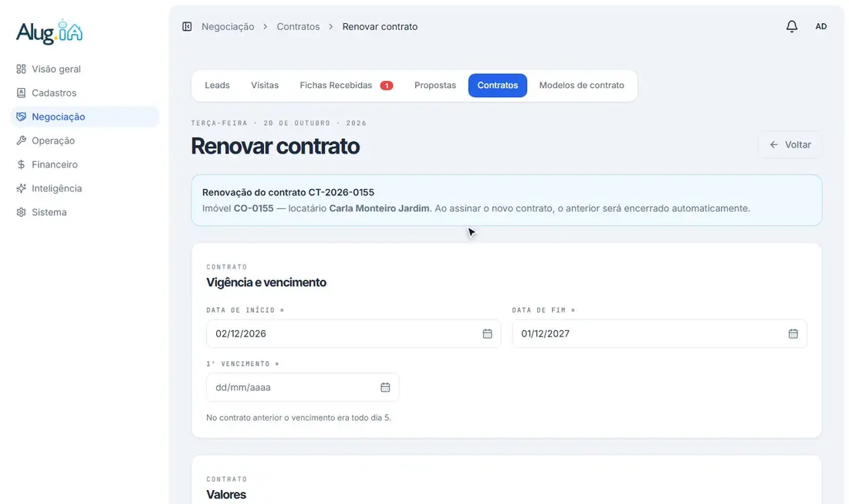Open calendar picker for 1º Vencimento
The height and width of the screenshot is (504, 849).
click(x=385, y=387)
